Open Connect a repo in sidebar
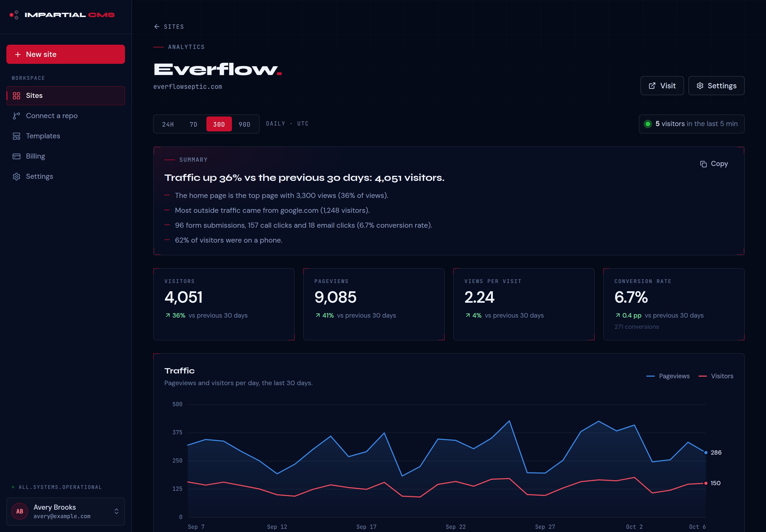This screenshot has height=532, width=766. pos(66,116)
